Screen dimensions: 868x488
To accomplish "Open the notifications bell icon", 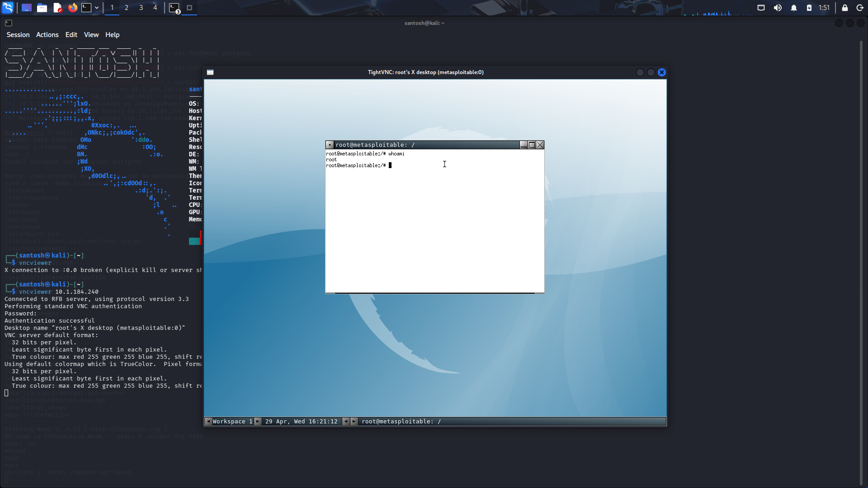I will click(x=794, y=8).
